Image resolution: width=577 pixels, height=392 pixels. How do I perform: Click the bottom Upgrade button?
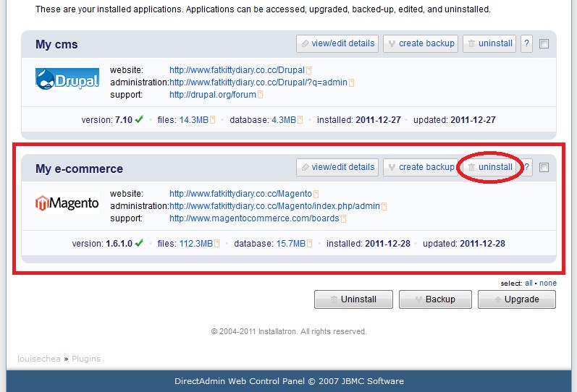517,299
